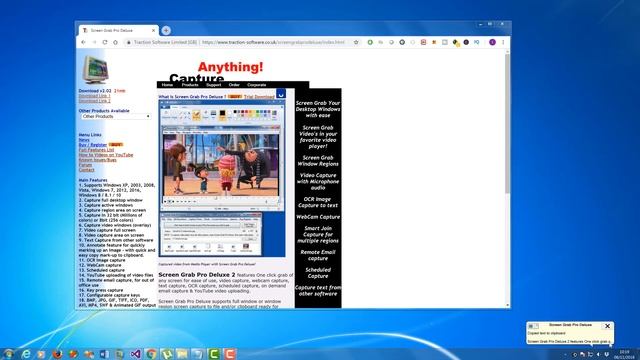This screenshot has height=360, width=640.
Task: Click the page vertical scrollbar
Action: (507, 179)
